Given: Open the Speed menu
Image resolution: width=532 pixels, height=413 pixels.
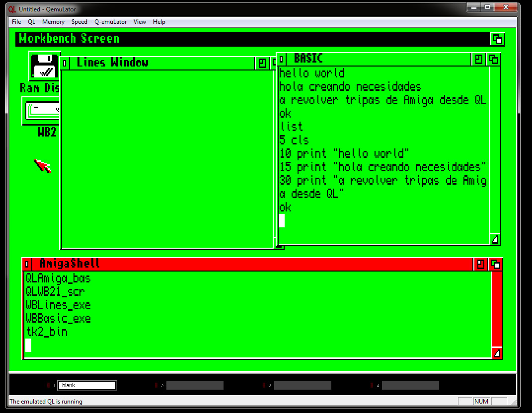Looking at the screenshot, I should pos(79,22).
